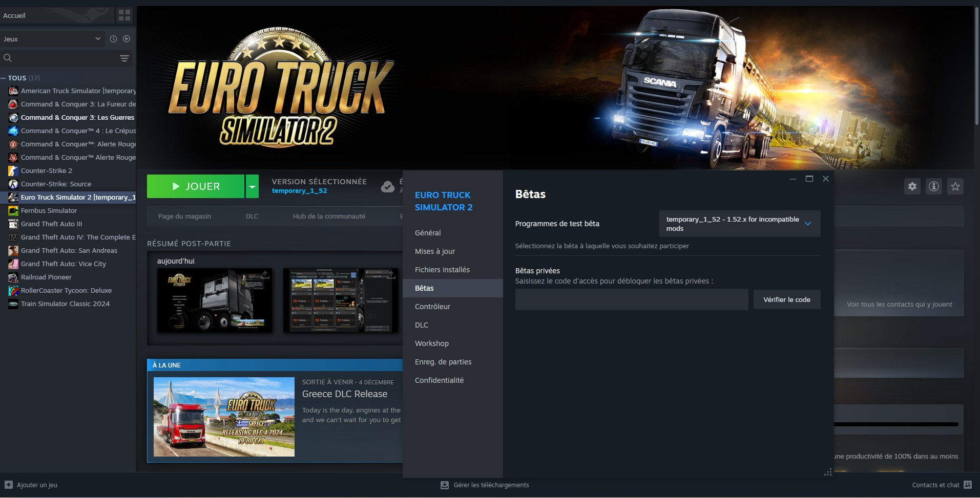The width and height of the screenshot is (980, 498).
Task: Open Contacts et chat icon
Action: pyautogui.click(x=967, y=485)
